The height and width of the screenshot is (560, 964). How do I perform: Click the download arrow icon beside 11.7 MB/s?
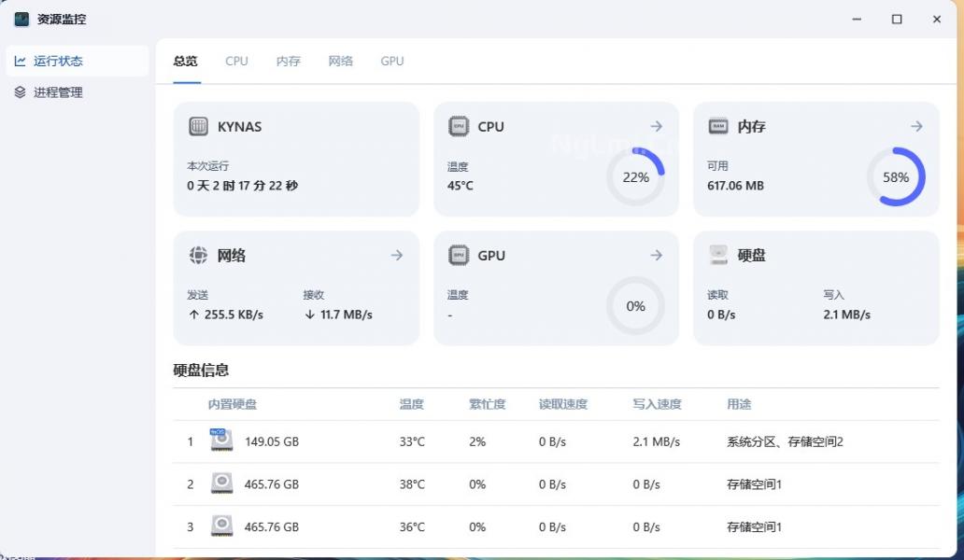[x=310, y=315]
